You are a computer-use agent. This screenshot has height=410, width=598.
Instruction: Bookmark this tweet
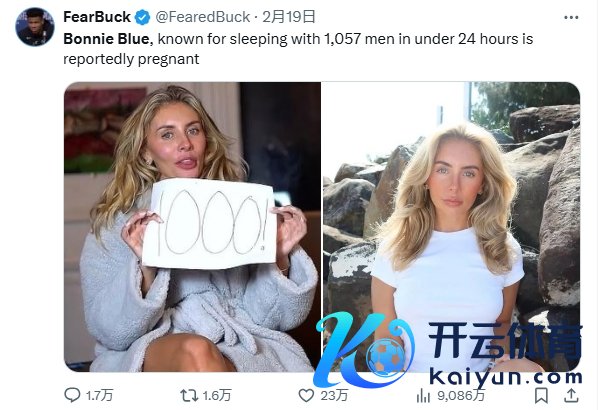(541, 396)
